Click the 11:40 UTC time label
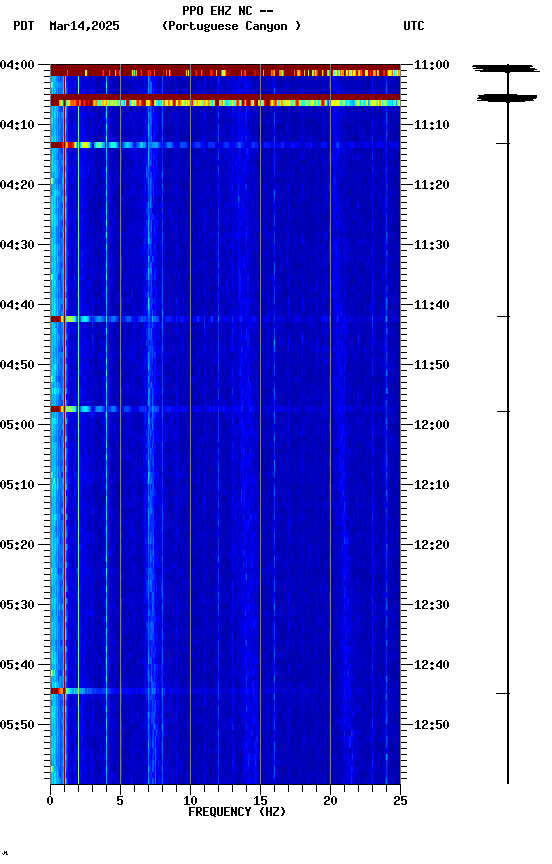This screenshot has height=864, width=552. [x=432, y=305]
